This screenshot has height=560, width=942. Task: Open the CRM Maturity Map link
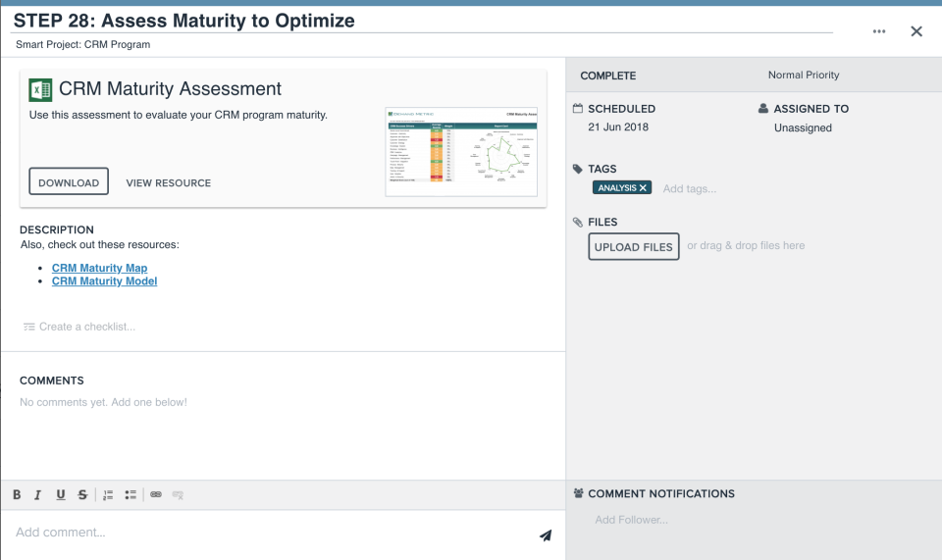click(x=99, y=268)
